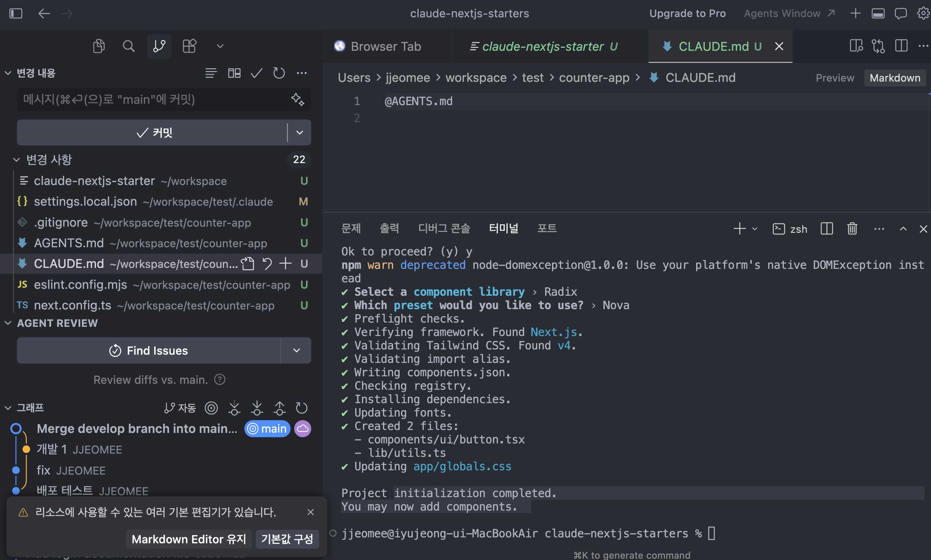Open source control more actions menu
Screen dimensions: 931x560
(x=301, y=73)
